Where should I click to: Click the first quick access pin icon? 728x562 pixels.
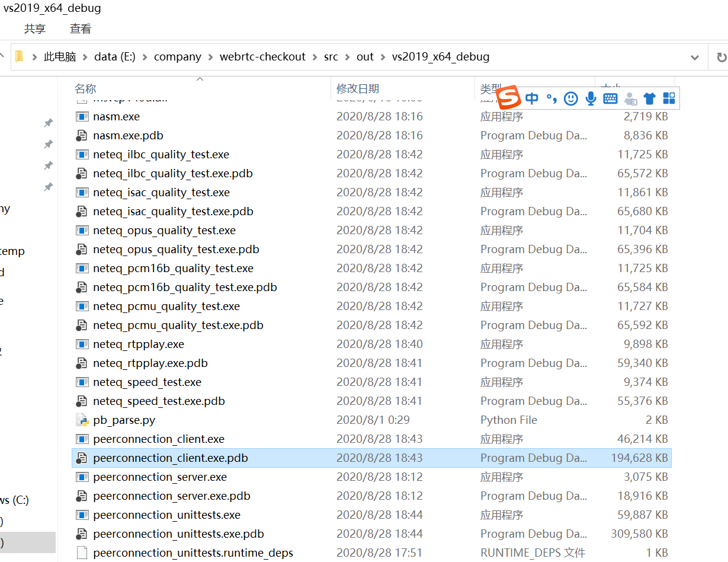click(x=49, y=123)
